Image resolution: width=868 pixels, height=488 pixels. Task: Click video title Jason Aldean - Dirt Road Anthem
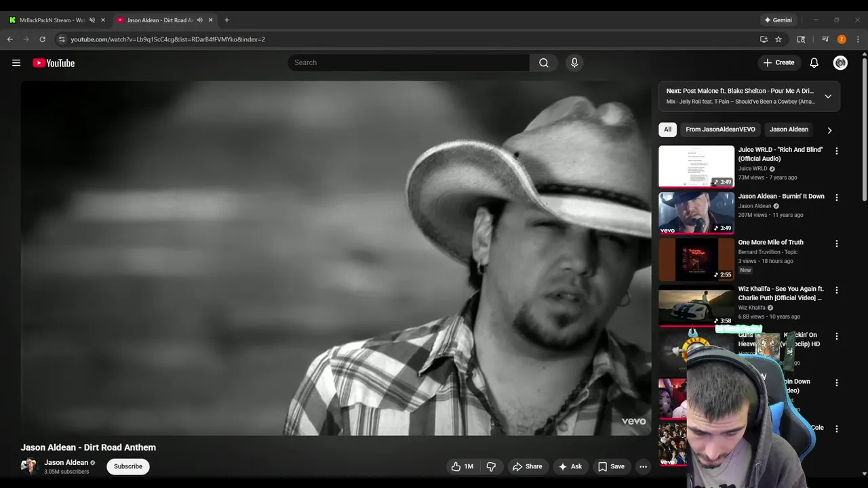[88, 447]
